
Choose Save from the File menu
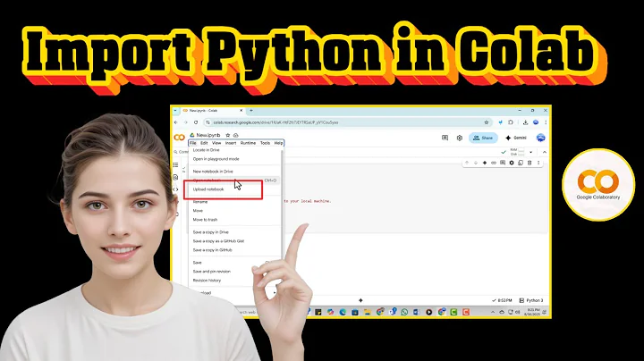point(198,263)
